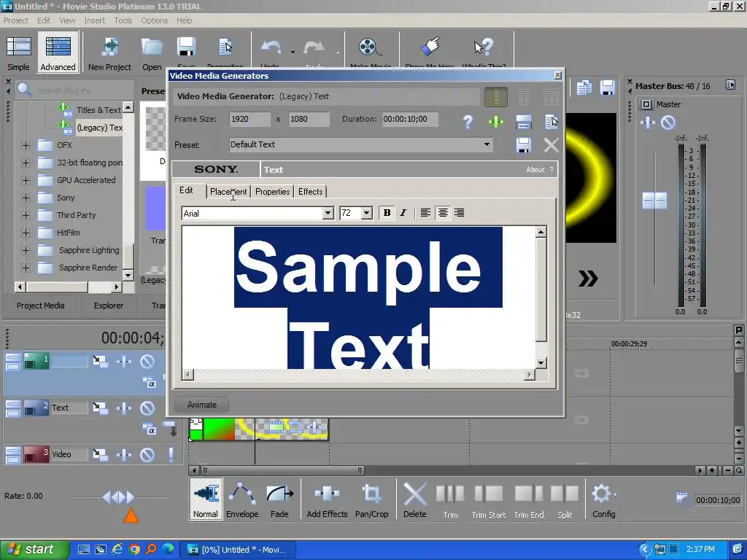Click the Show Me How icon
The height and width of the screenshot is (560, 747).
click(x=430, y=47)
